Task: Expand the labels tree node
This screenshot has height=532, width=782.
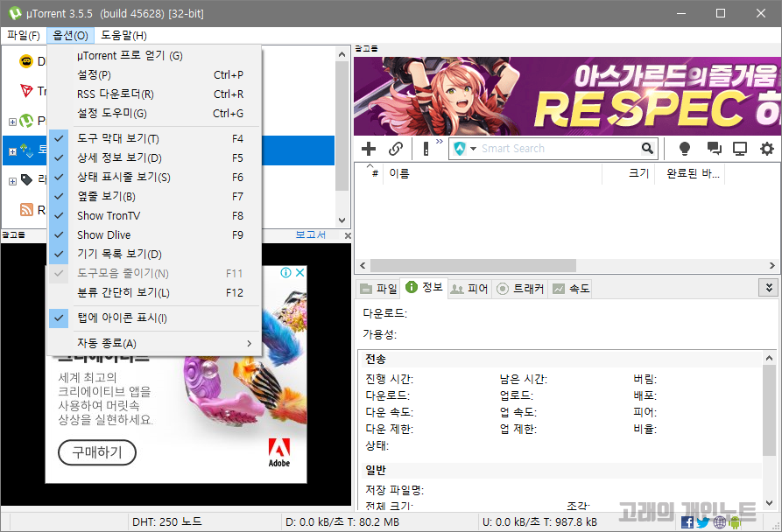Action: pyautogui.click(x=12, y=181)
